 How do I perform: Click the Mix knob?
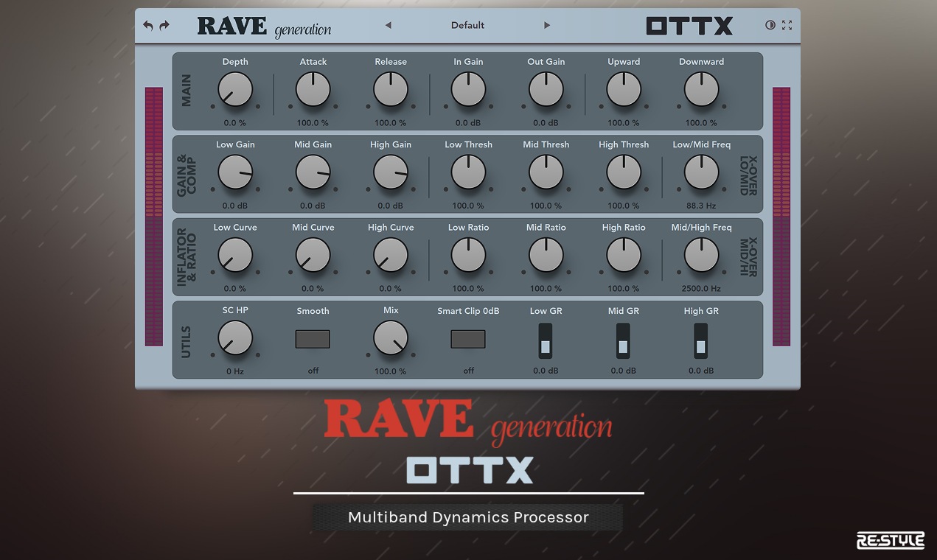point(391,338)
